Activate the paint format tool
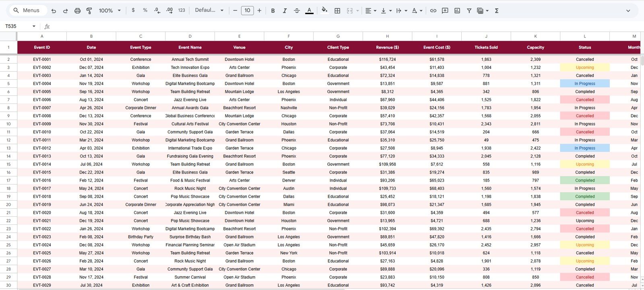 [x=89, y=11]
